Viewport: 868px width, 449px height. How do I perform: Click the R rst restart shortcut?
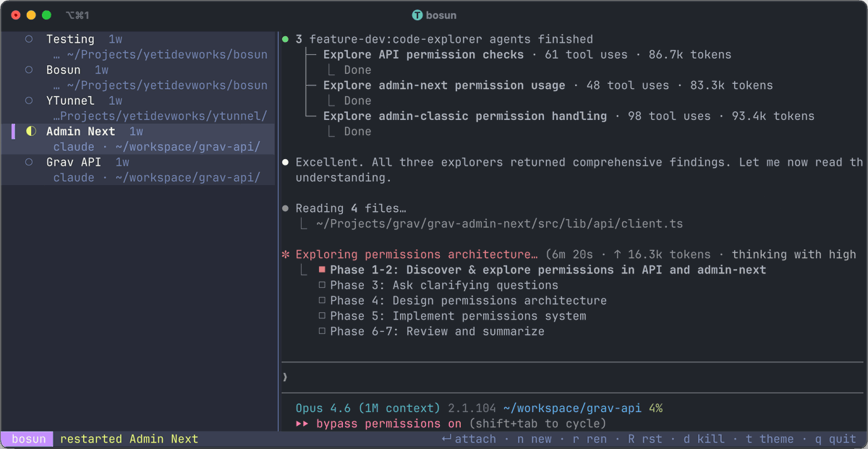pos(645,439)
